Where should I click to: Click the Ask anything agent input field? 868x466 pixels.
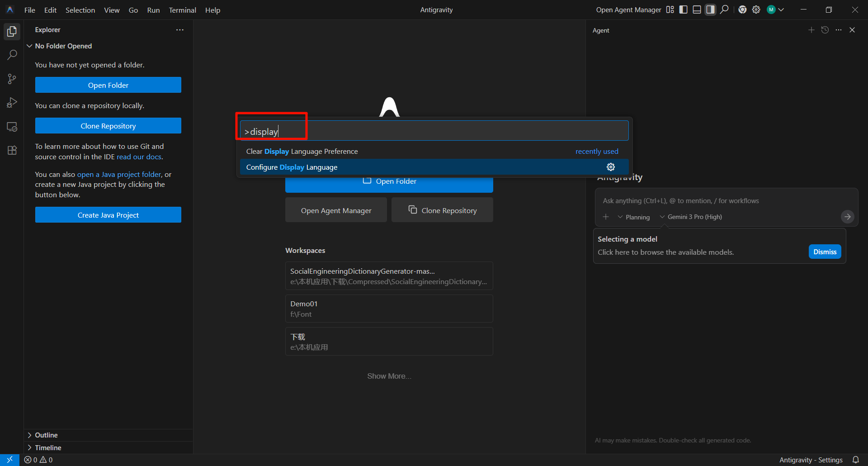tap(719, 200)
